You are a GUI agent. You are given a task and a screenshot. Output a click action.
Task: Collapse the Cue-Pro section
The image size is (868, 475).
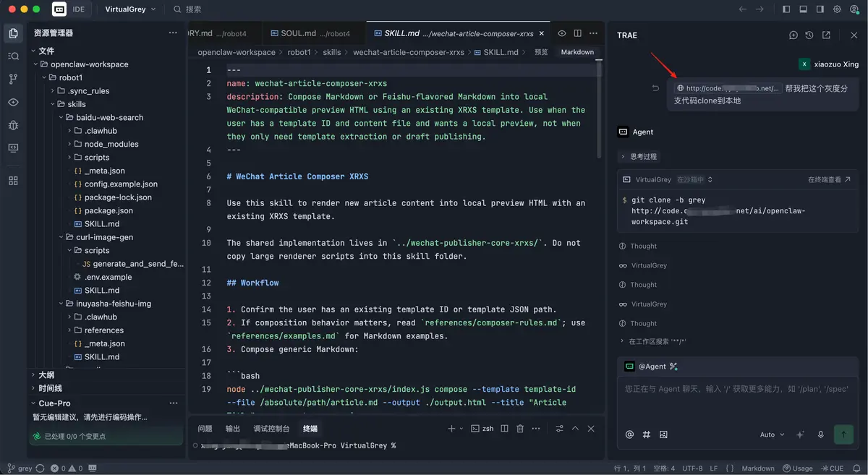point(54,403)
